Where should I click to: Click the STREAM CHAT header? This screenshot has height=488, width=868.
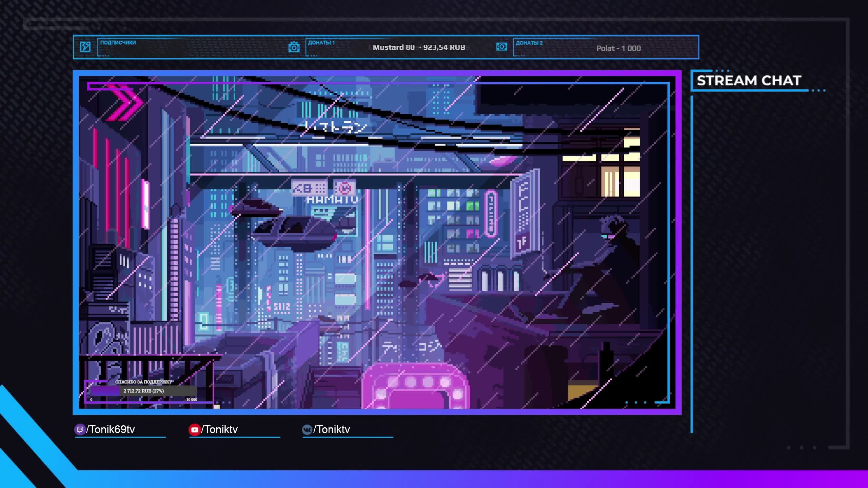749,81
